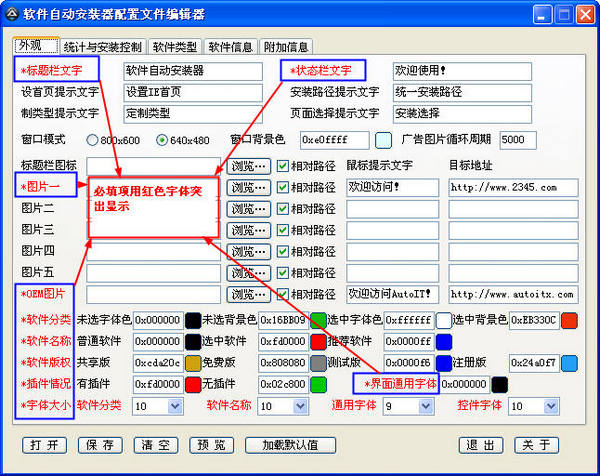Screen dimensions: 600x476
Task: Click the 共享版 orange color swatch
Action: pos(193,363)
